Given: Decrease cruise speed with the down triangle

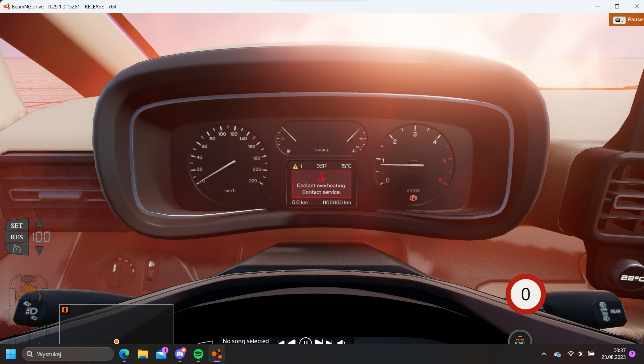Looking at the screenshot, I should point(39,251).
